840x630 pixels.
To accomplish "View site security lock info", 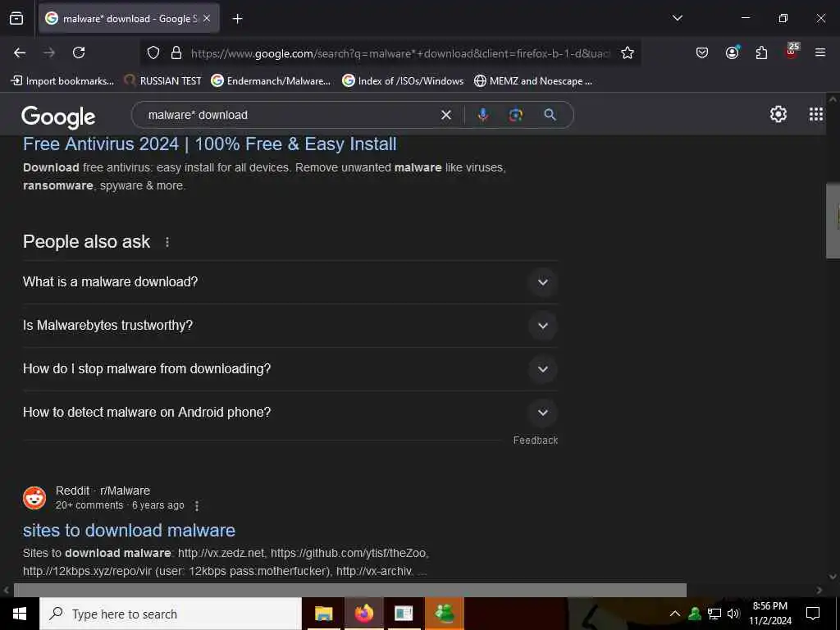I will click(x=176, y=53).
